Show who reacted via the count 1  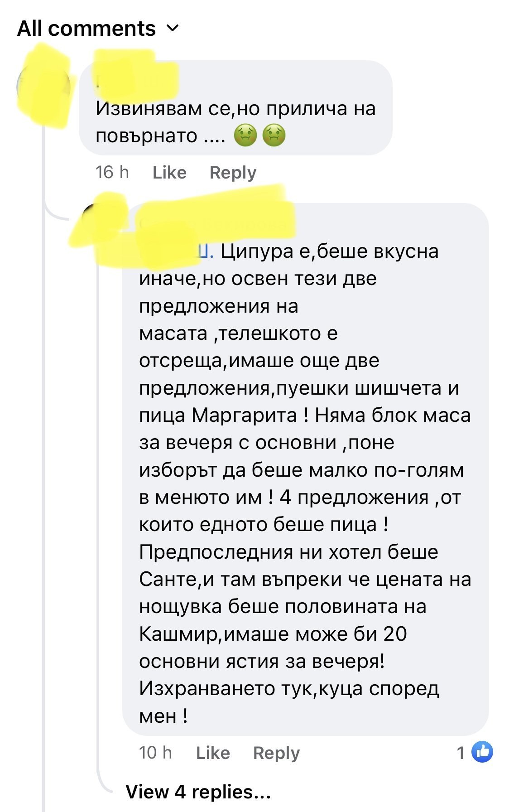pyautogui.click(x=461, y=753)
